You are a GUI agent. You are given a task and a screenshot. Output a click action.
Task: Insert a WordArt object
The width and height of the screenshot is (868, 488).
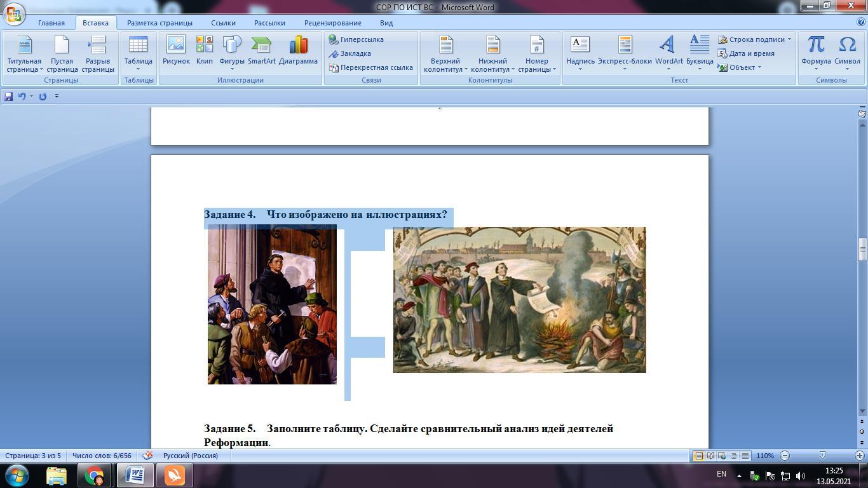(668, 50)
